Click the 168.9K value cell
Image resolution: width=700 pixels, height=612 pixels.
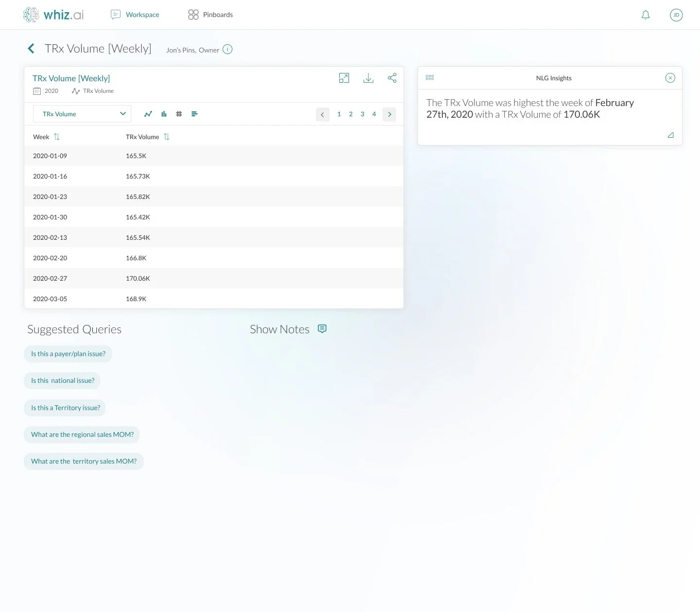136,299
